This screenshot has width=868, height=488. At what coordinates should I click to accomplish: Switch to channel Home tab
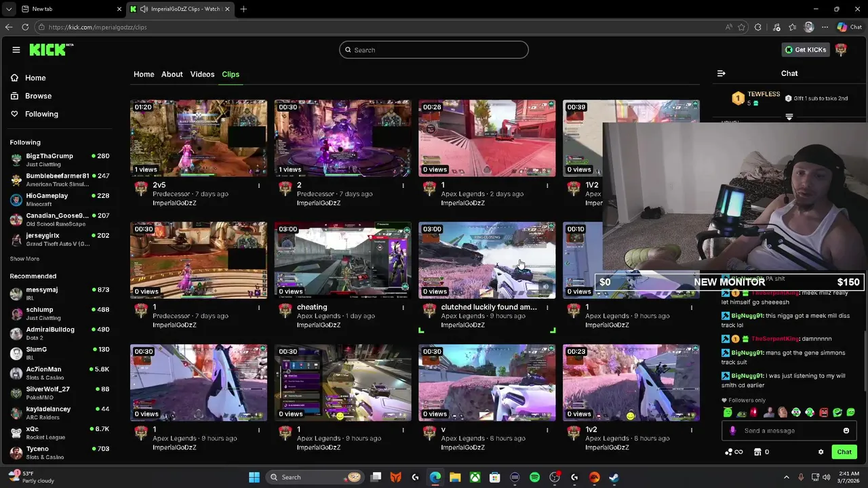click(x=144, y=74)
